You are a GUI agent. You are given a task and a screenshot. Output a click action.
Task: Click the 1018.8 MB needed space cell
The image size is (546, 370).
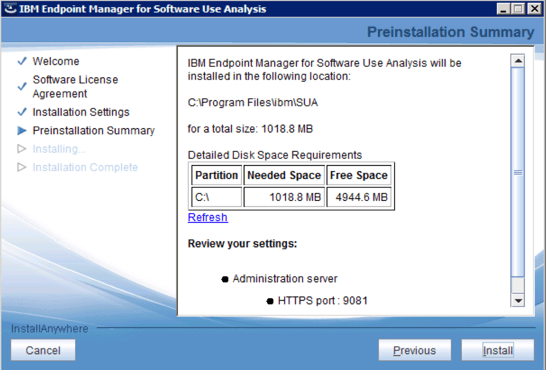tap(284, 197)
